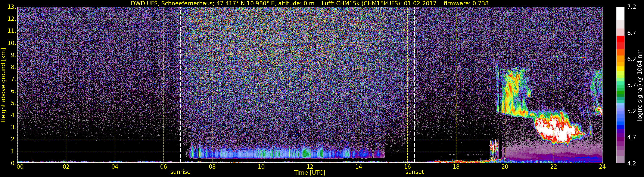Click the time axis tick '22'
Screen dimensions: 644x177
point(554,167)
